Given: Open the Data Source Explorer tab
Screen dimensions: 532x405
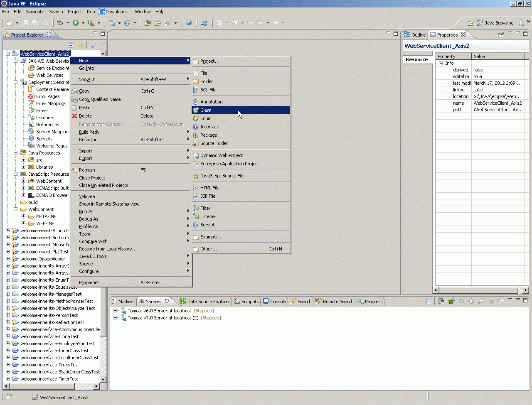Looking at the screenshot, I should tap(204, 302).
